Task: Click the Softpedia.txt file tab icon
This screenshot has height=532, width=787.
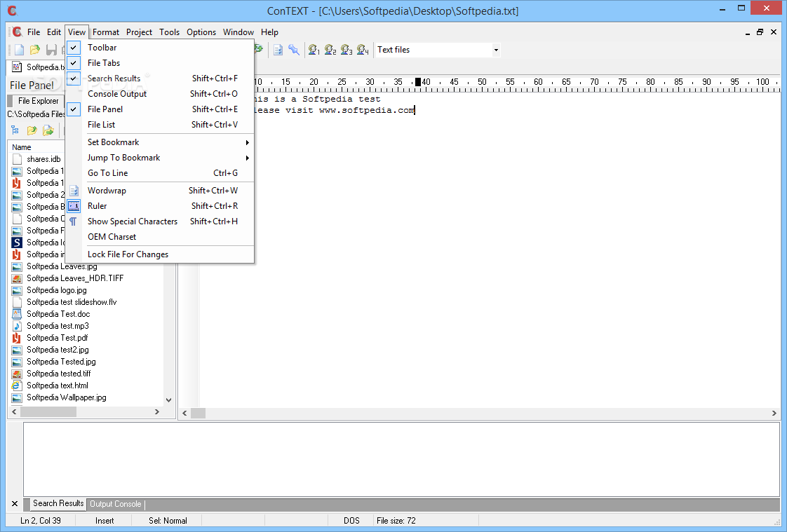Action: coord(17,67)
